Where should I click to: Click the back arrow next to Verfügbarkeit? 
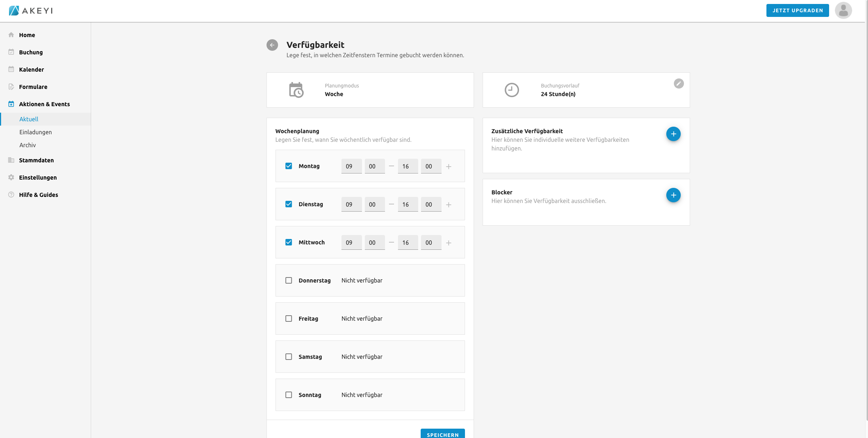pyautogui.click(x=272, y=45)
